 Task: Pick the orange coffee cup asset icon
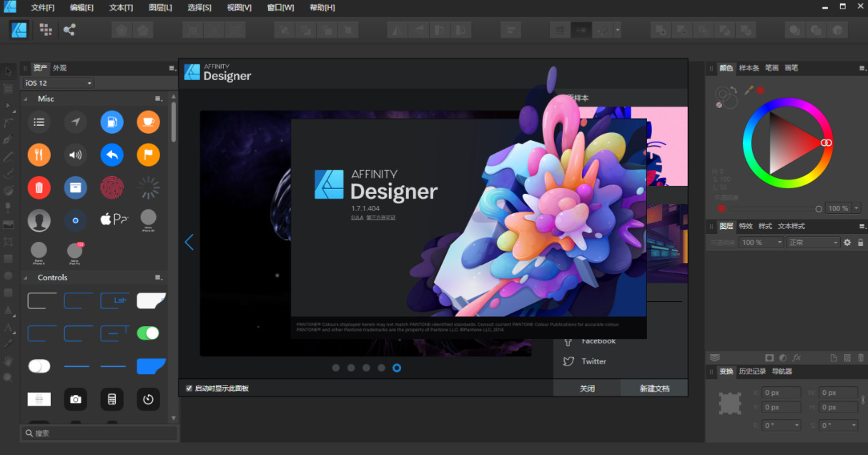[x=148, y=122]
